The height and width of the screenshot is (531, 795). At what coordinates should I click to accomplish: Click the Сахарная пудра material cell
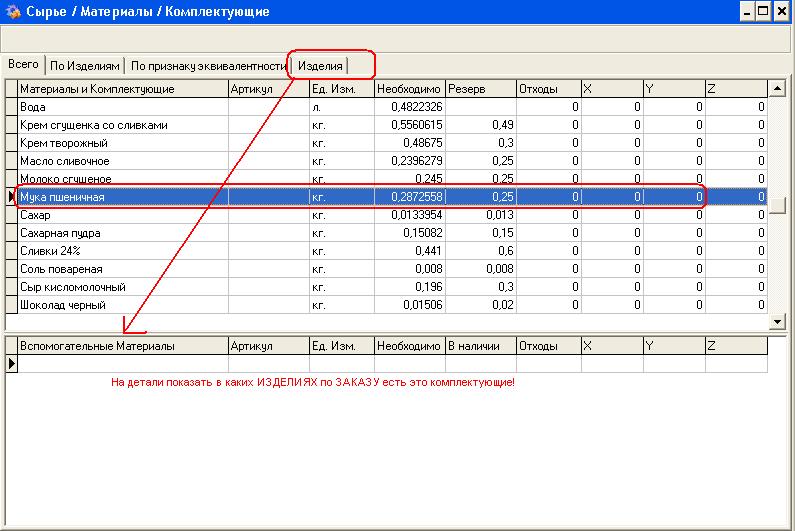(x=123, y=233)
